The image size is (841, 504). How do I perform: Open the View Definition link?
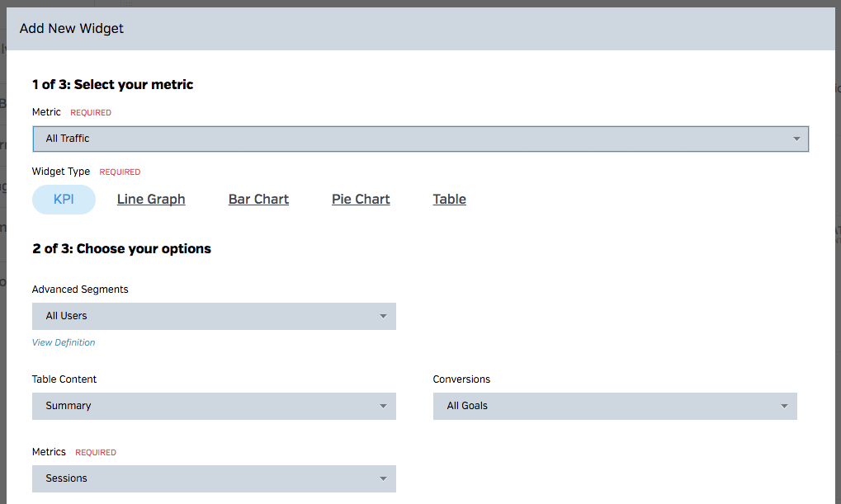(x=64, y=342)
